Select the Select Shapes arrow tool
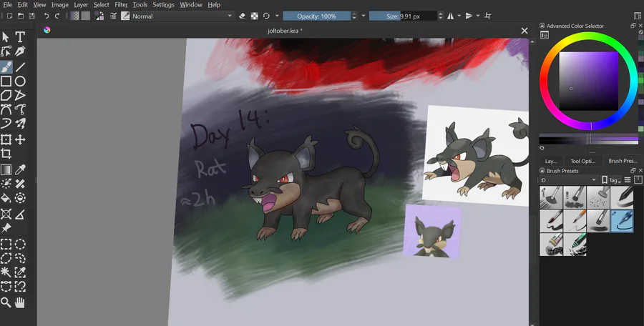644x326 pixels. pyautogui.click(x=6, y=37)
